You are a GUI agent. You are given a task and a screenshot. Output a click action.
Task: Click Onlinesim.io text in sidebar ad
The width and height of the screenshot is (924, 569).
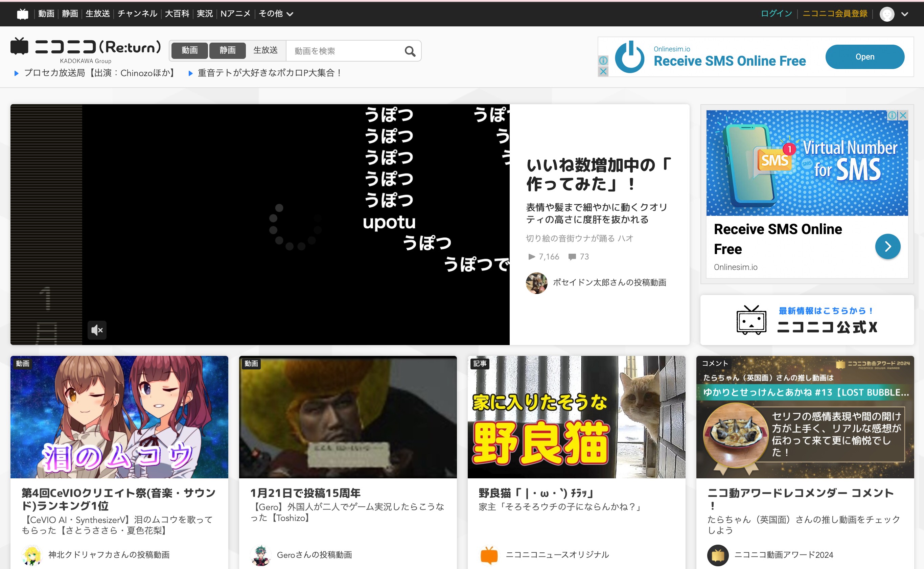(736, 267)
